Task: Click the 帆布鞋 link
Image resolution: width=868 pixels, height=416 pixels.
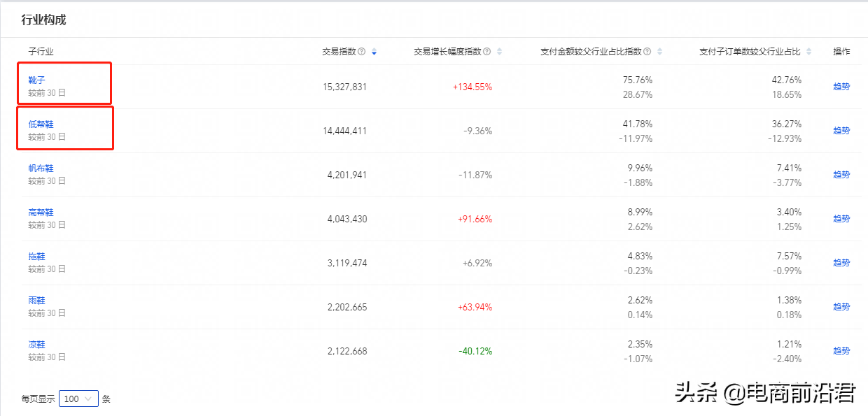Action: pyautogui.click(x=41, y=168)
